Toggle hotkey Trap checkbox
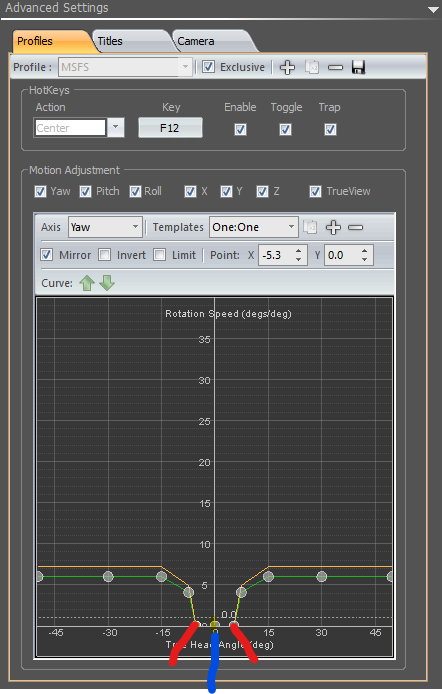The width and height of the screenshot is (442, 694). [x=330, y=129]
